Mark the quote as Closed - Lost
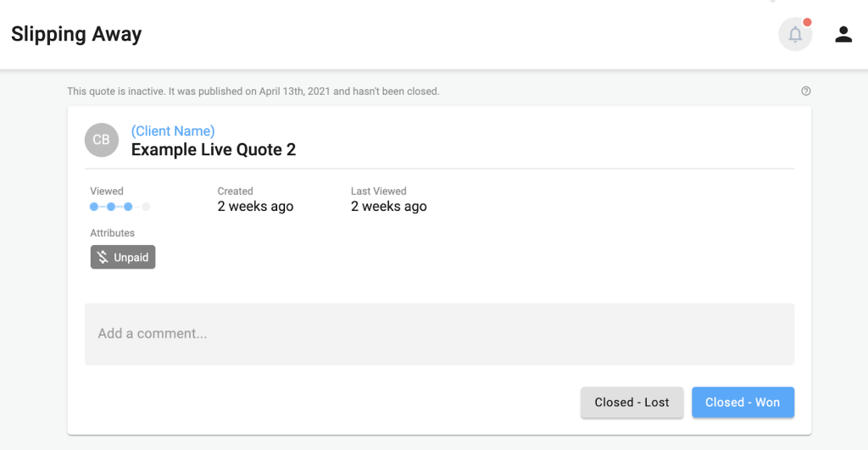Screen dimensions: 868x450 pos(632,403)
